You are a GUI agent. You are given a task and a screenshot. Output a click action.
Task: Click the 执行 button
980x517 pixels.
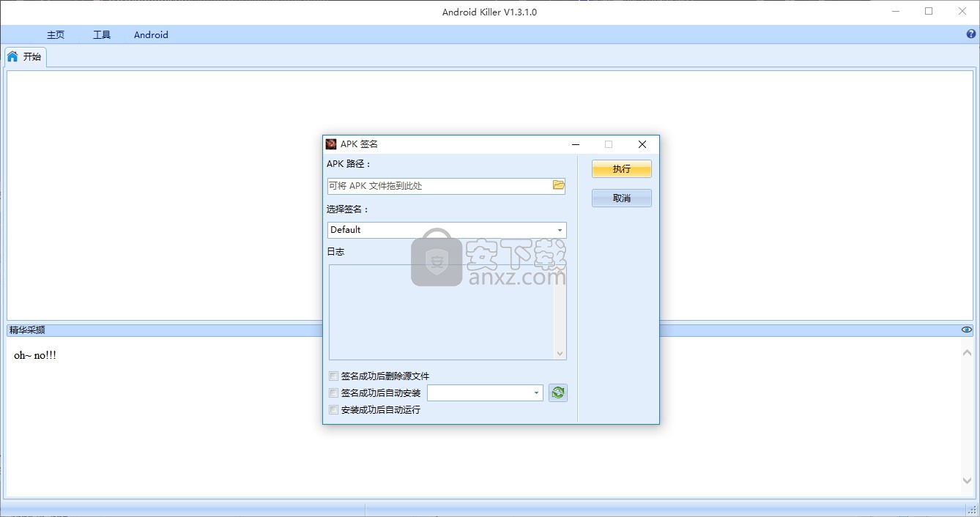pos(622,168)
